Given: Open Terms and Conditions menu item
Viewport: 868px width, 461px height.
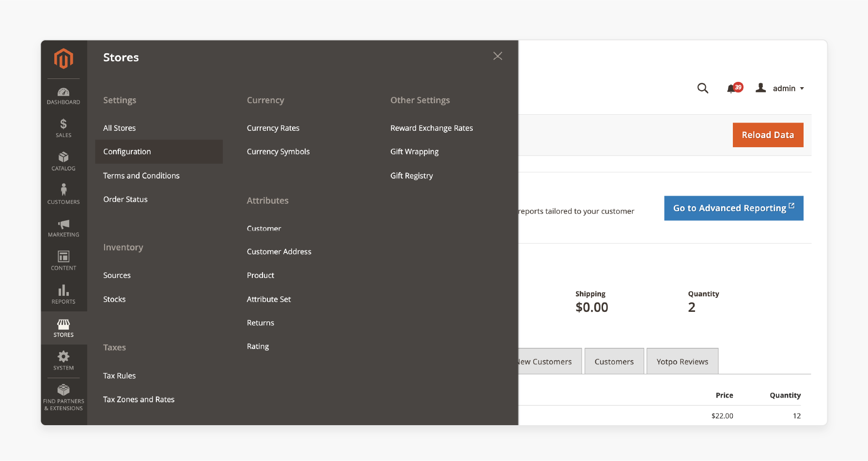Looking at the screenshot, I should pyautogui.click(x=141, y=175).
